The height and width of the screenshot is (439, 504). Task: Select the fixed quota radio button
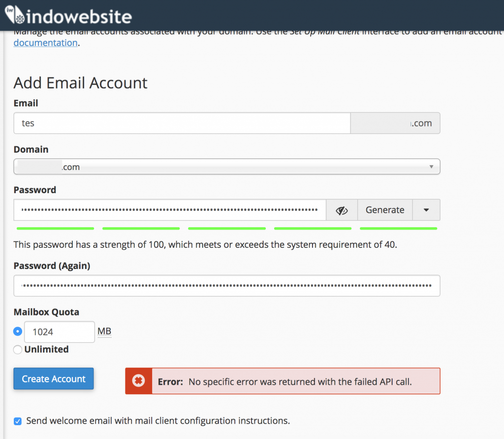(x=17, y=332)
